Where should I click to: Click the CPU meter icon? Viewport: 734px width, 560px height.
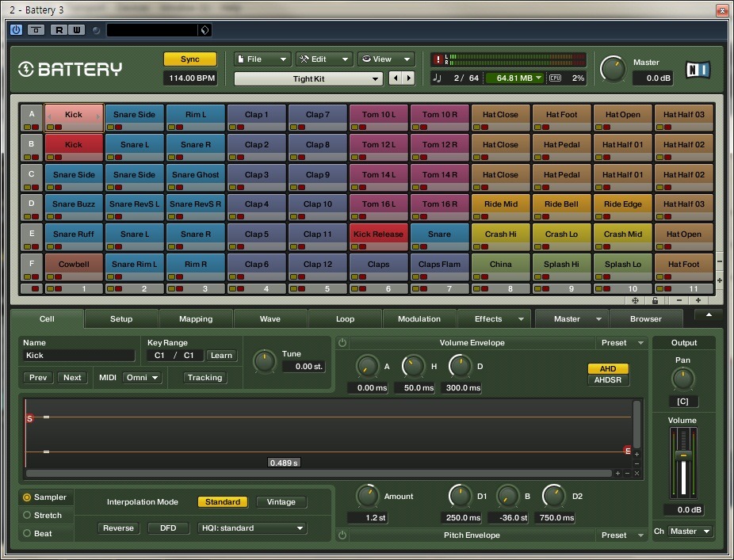pyautogui.click(x=555, y=78)
